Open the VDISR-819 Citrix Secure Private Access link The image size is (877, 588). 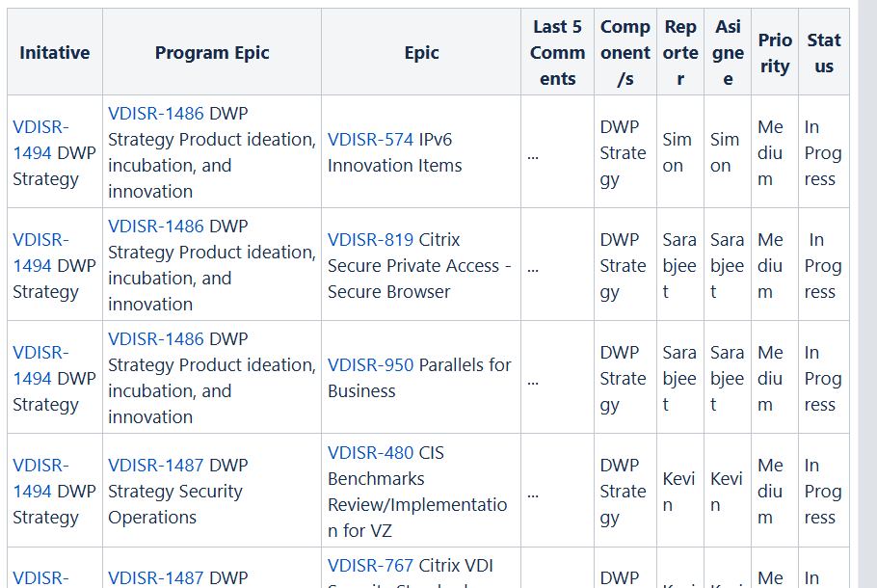tap(370, 240)
